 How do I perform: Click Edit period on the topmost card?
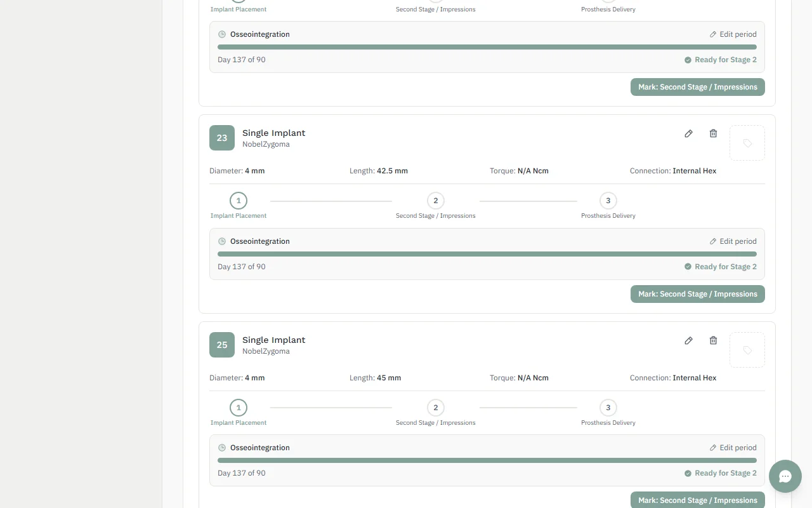coord(733,34)
